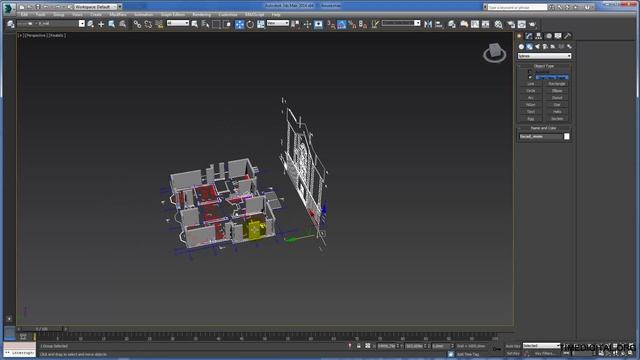This screenshot has width=640, height=360.
Task: Toggle the Spinner Snap button
Action: click(363, 24)
